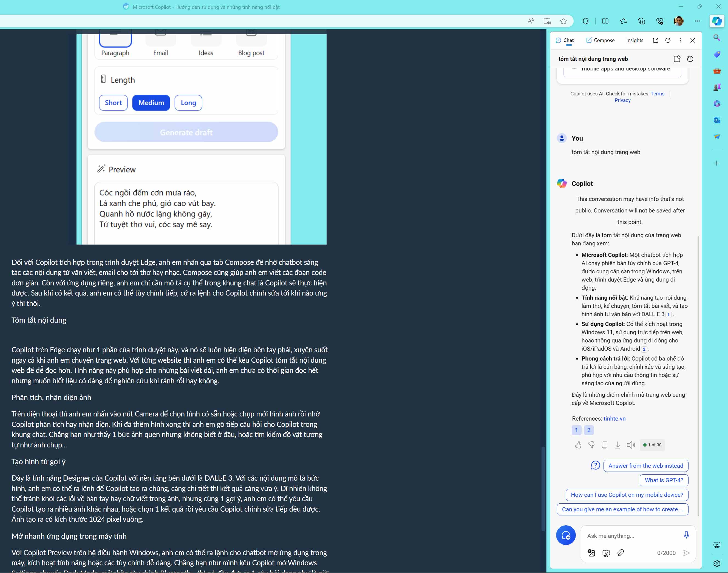Click the Copilot history/clock icon
Viewport: 728px width, 573px height.
690,58
